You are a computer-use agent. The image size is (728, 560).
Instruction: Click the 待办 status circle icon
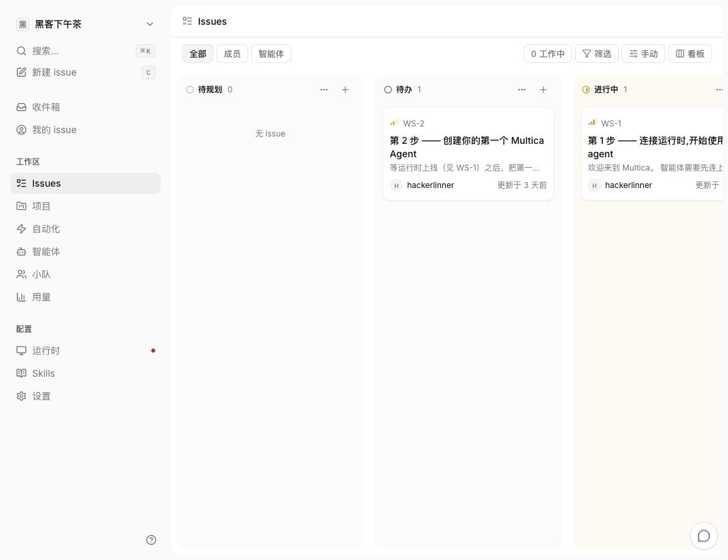(x=388, y=90)
